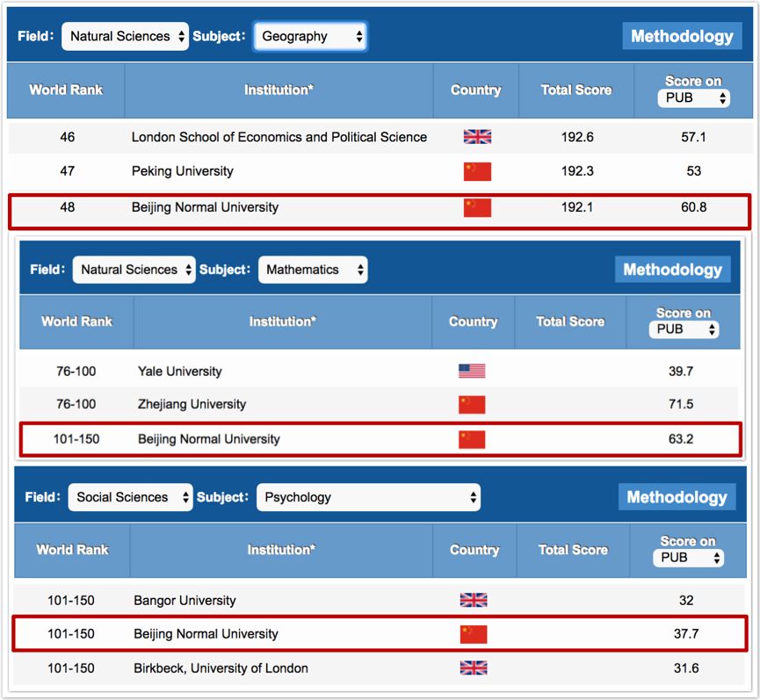Select Beijing Normal University ranked 48
The width and height of the screenshot is (760, 700).
pos(205,207)
